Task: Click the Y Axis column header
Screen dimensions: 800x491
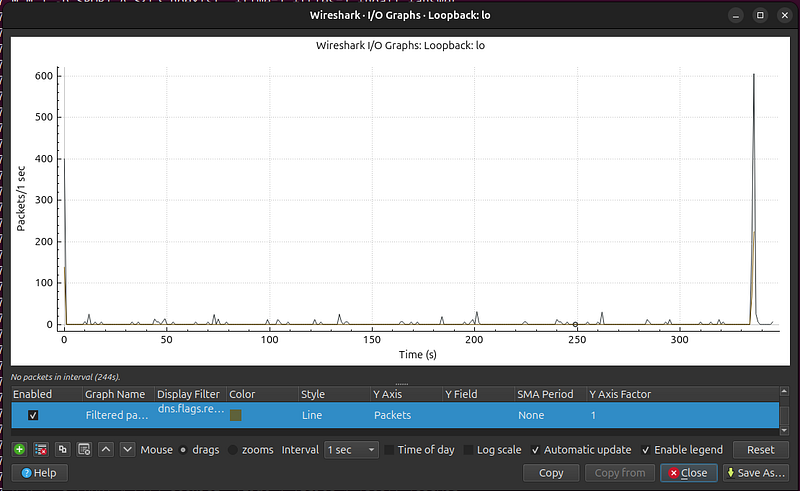Action: point(407,394)
